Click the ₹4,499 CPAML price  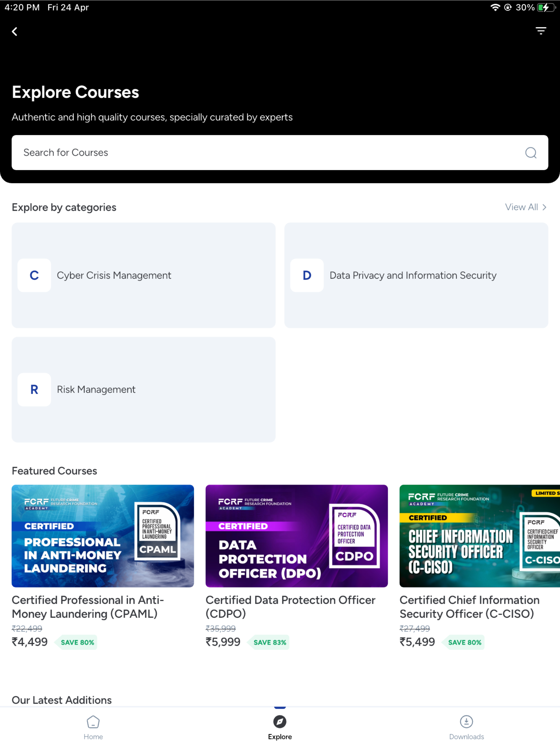(x=30, y=642)
